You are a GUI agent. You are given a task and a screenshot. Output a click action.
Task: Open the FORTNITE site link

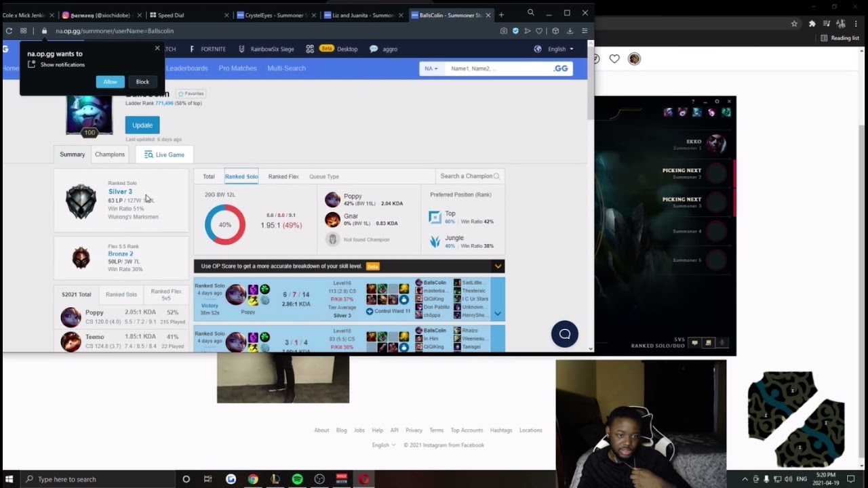(x=208, y=49)
